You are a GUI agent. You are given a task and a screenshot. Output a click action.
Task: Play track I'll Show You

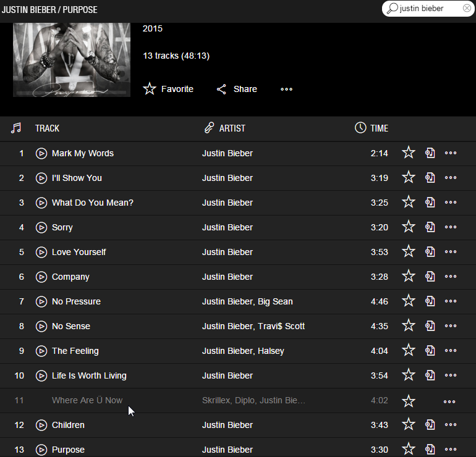(x=41, y=178)
